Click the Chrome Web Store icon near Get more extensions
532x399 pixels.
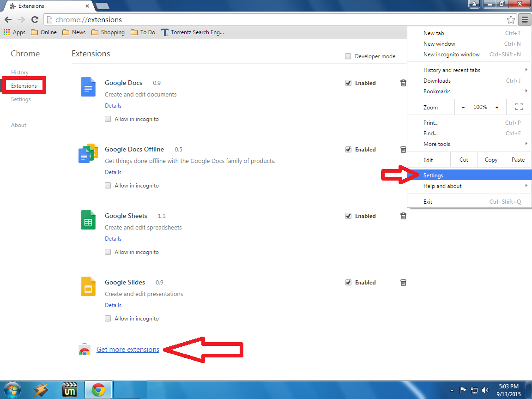point(85,350)
